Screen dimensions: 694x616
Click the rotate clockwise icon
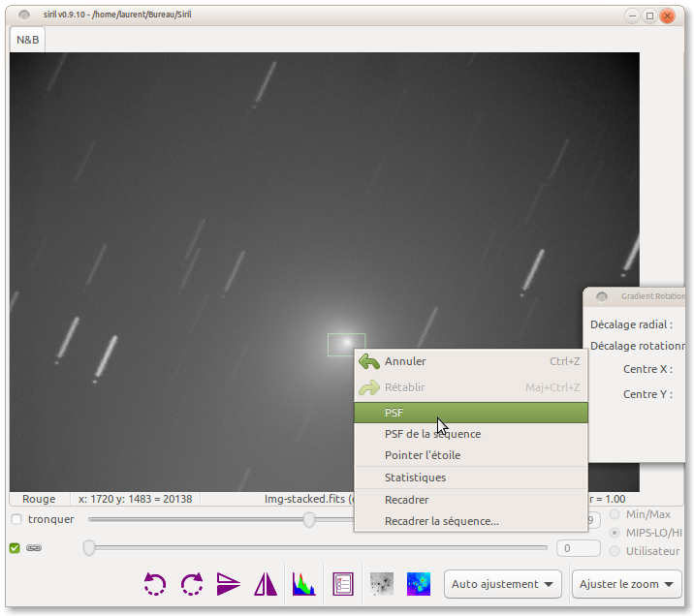[x=192, y=584]
